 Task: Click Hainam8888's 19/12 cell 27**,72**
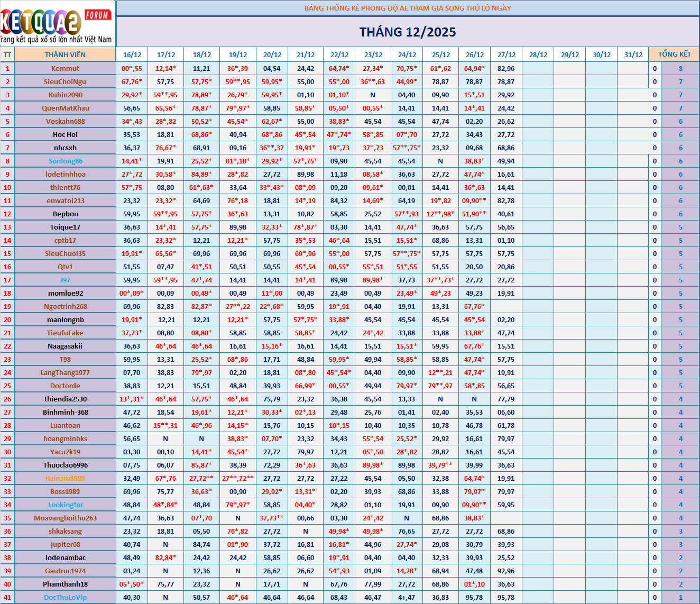click(238, 478)
